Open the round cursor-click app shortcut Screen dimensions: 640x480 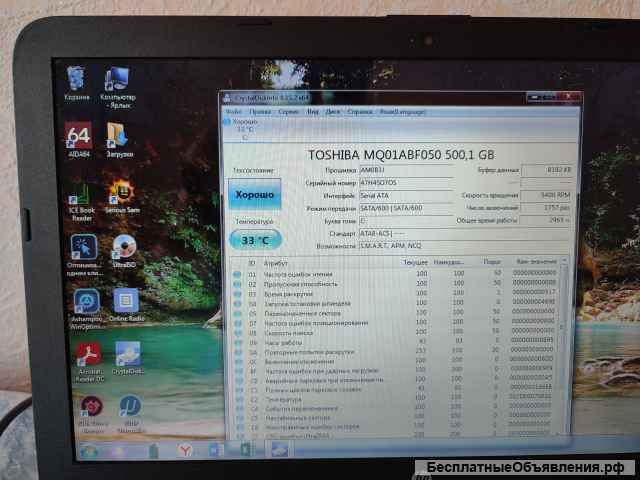[x=84, y=254]
